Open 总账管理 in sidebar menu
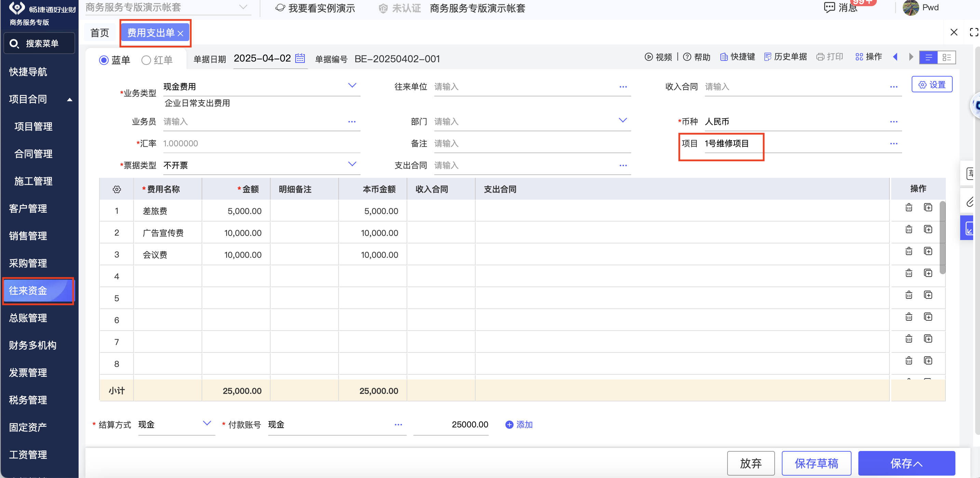Screen dimensions: 980x478 pyautogui.click(x=28, y=318)
